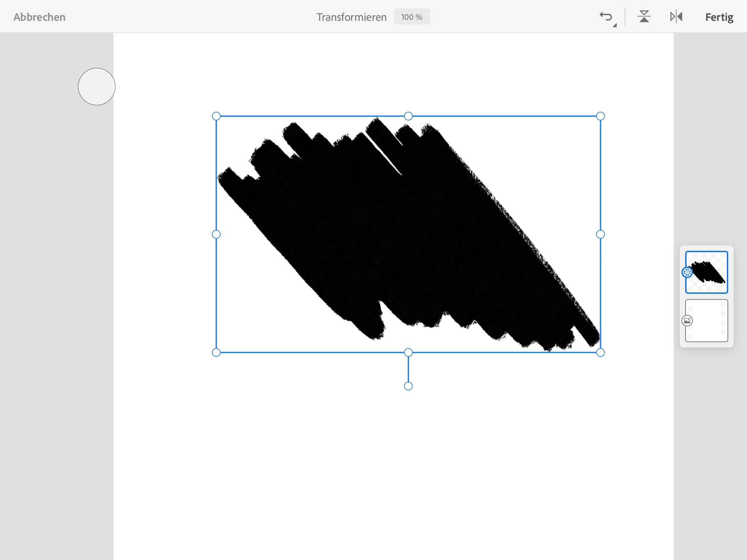The width and height of the screenshot is (747, 560).
Task: Flip the layer vertically
Action: point(644,16)
